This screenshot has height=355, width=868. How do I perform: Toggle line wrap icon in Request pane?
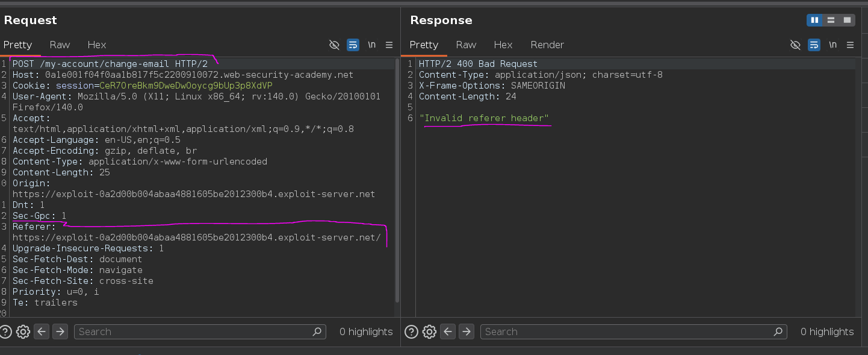(x=353, y=45)
